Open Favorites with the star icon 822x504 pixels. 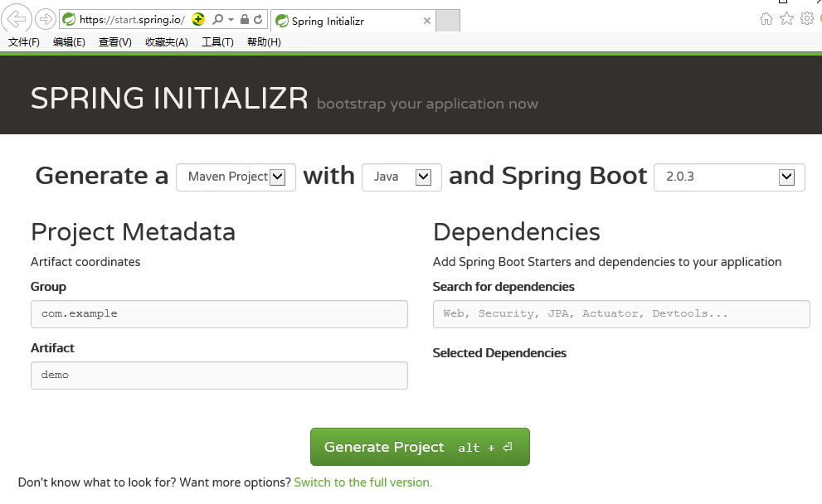[786, 19]
